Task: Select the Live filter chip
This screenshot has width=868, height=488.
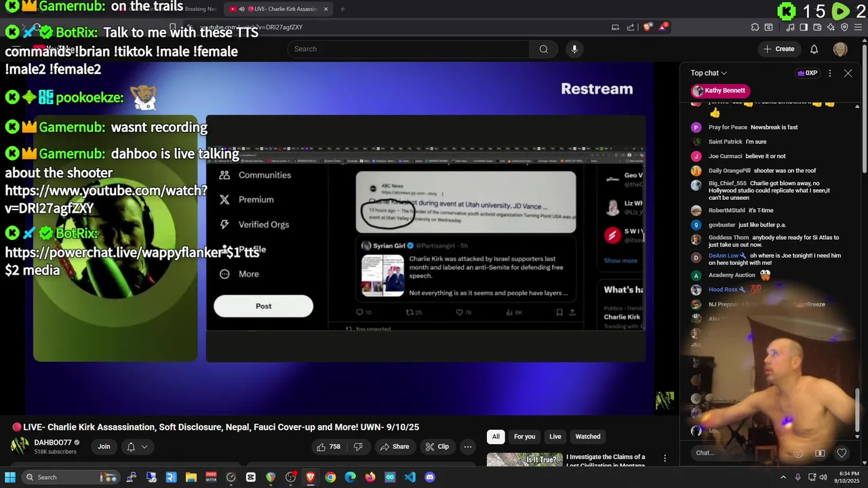Action: [x=555, y=436]
